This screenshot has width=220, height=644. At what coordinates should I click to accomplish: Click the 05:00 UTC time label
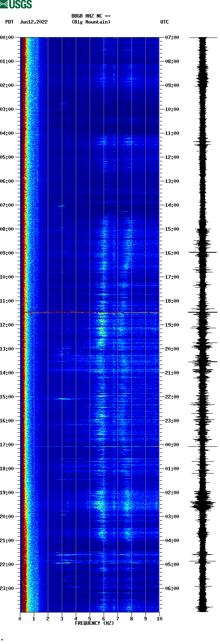(x=172, y=565)
